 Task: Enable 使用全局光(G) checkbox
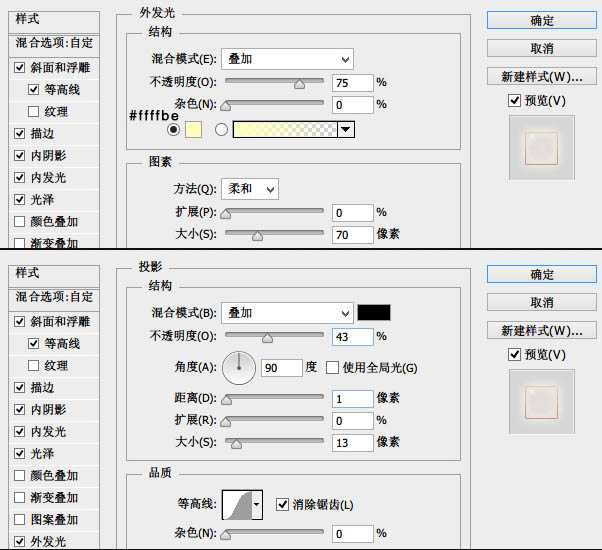332,368
